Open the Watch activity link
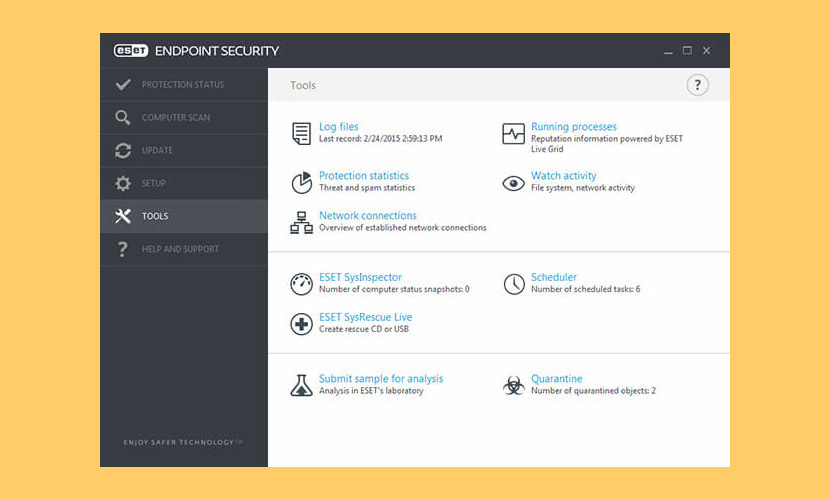 coord(564,176)
